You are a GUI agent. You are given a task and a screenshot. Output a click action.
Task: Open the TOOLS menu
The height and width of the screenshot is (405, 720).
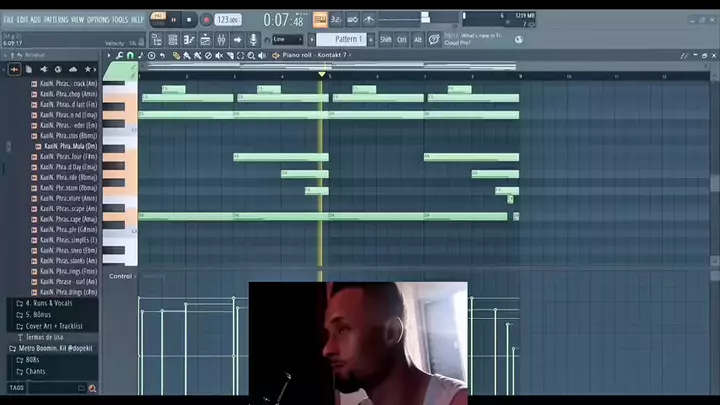click(x=120, y=20)
